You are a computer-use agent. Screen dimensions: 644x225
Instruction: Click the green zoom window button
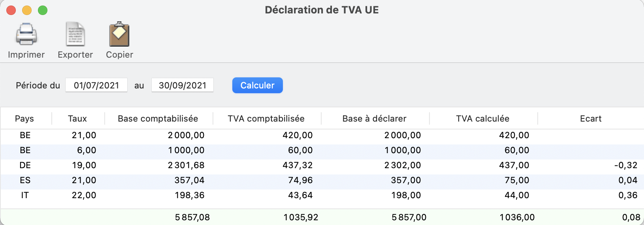[x=43, y=10]
